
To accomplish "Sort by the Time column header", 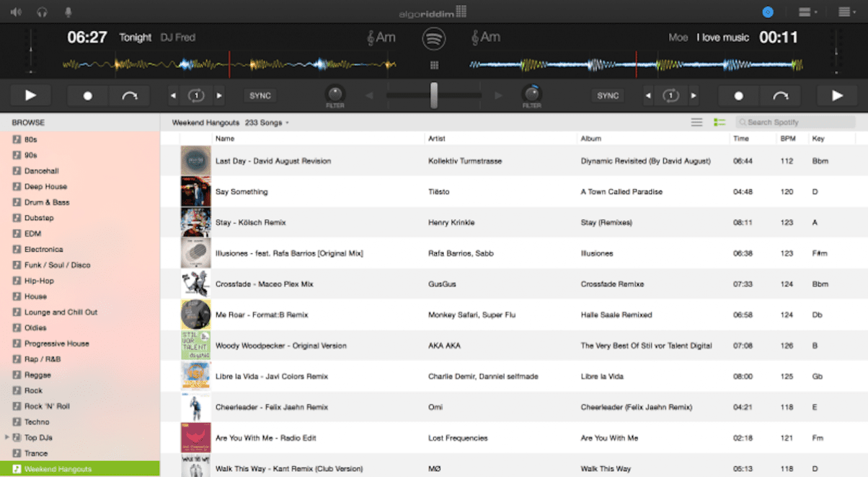I will point(752,139).
